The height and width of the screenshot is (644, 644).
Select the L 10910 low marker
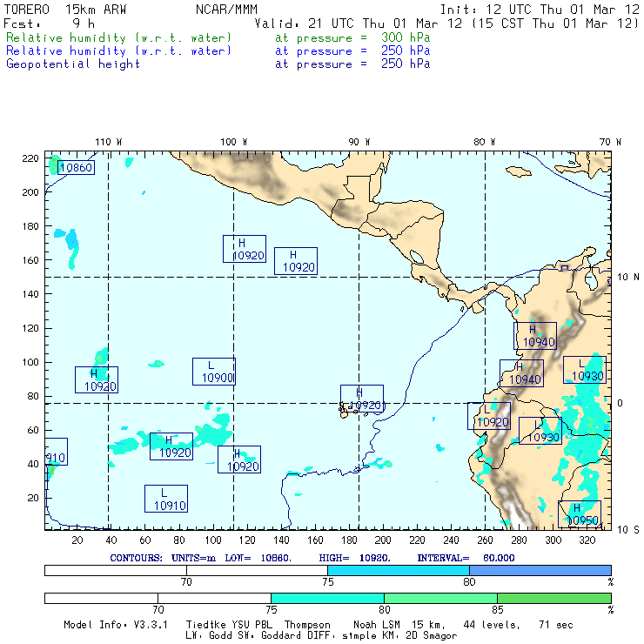[x=166, y=499]
